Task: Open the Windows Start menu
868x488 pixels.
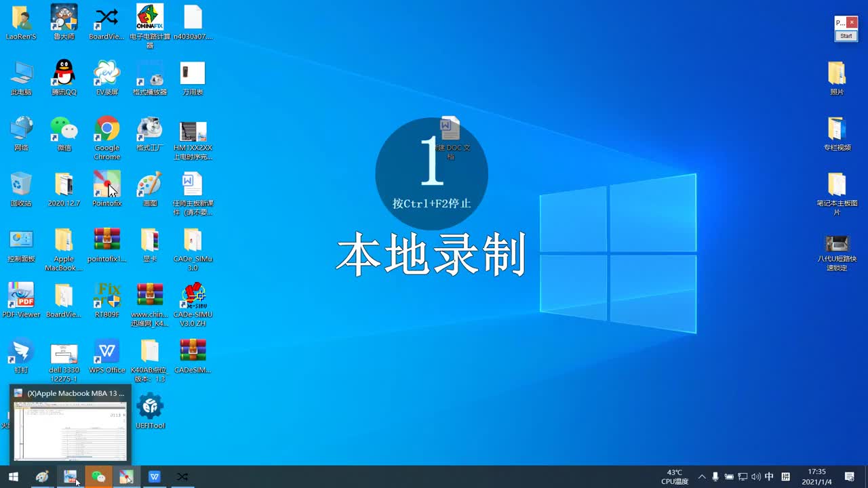Action: click(13, 477)
